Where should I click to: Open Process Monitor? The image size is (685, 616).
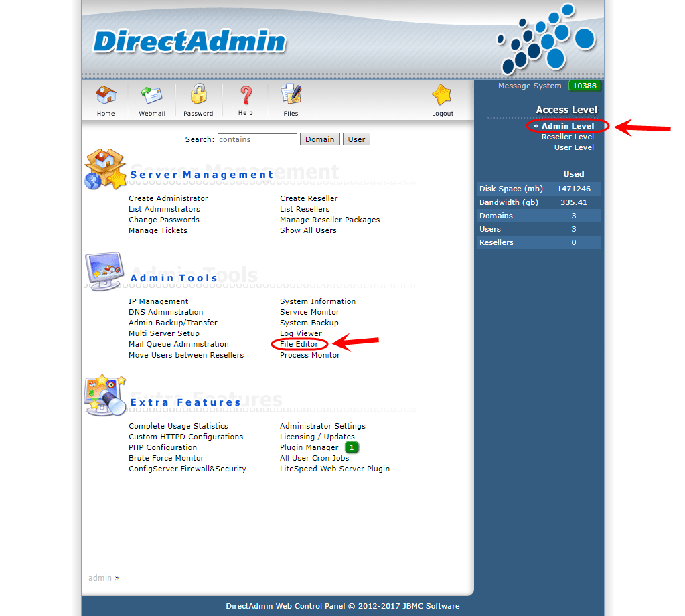coord(310,355)
